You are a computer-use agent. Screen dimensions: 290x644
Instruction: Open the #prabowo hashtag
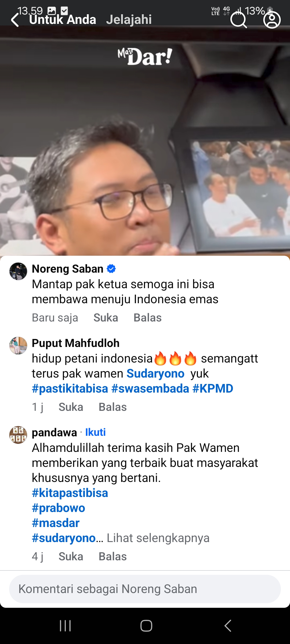(59, 508)
